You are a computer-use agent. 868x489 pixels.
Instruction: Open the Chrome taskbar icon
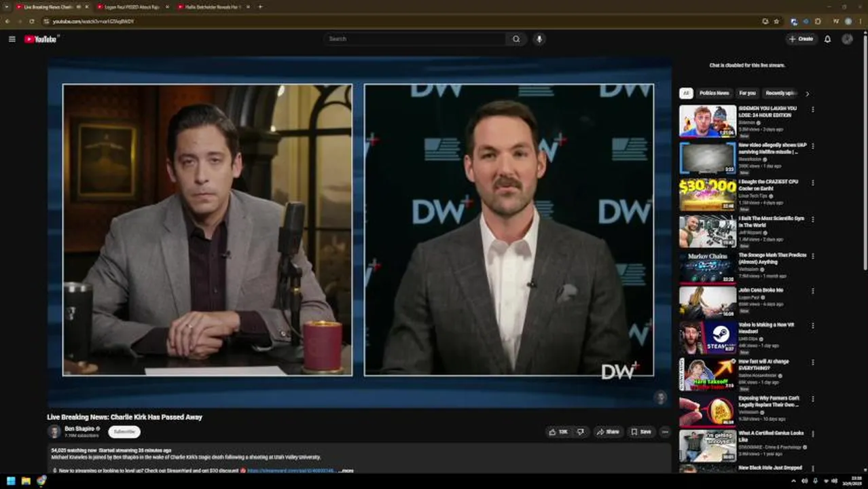pos(41,481)
